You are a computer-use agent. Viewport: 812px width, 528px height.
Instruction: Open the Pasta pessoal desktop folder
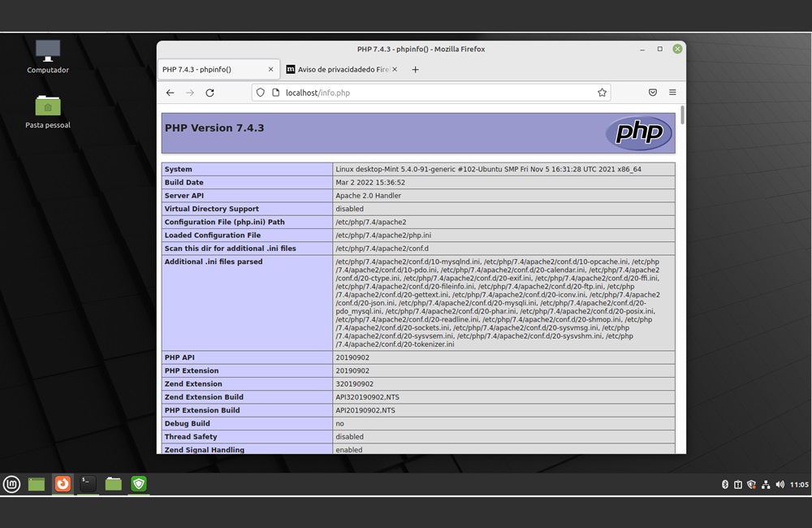[48, 106]
